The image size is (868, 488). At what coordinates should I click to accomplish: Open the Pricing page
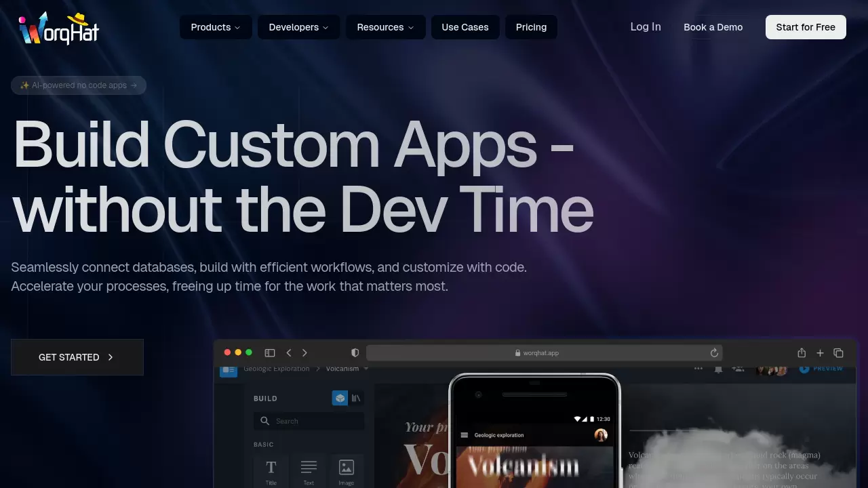531,27
